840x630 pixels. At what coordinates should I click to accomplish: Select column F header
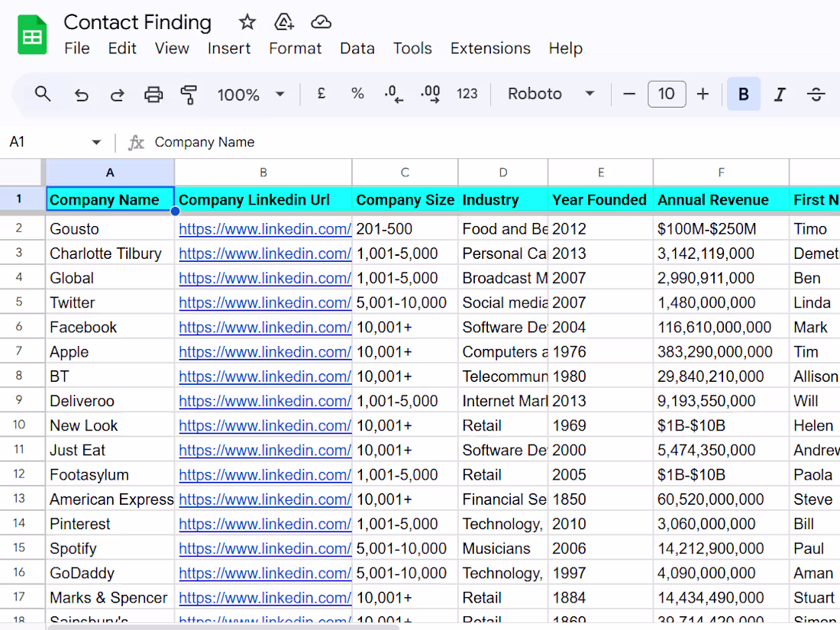(721, 173)
